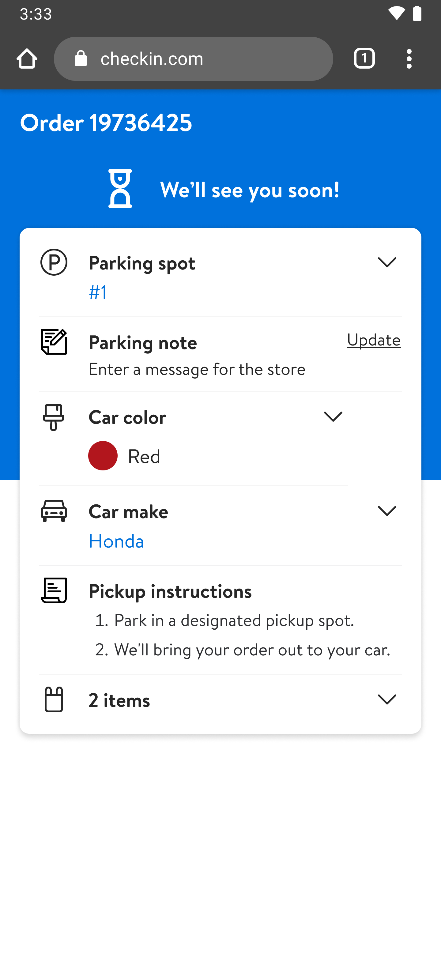
Task: Tap the Honda car make value
Action: [116, 541]
